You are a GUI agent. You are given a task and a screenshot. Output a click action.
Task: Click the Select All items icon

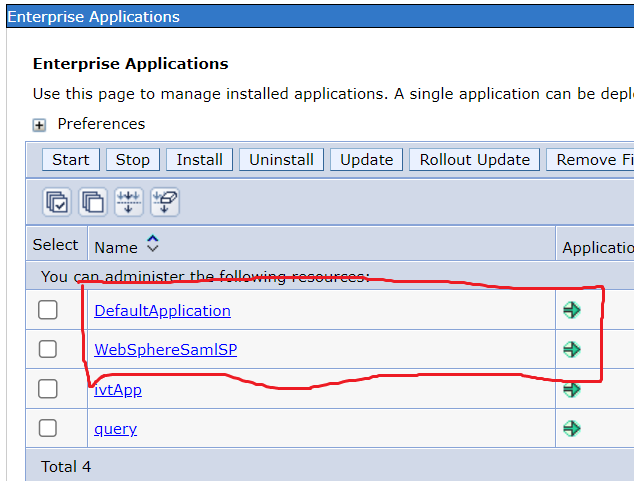click(x=57, y=202)
